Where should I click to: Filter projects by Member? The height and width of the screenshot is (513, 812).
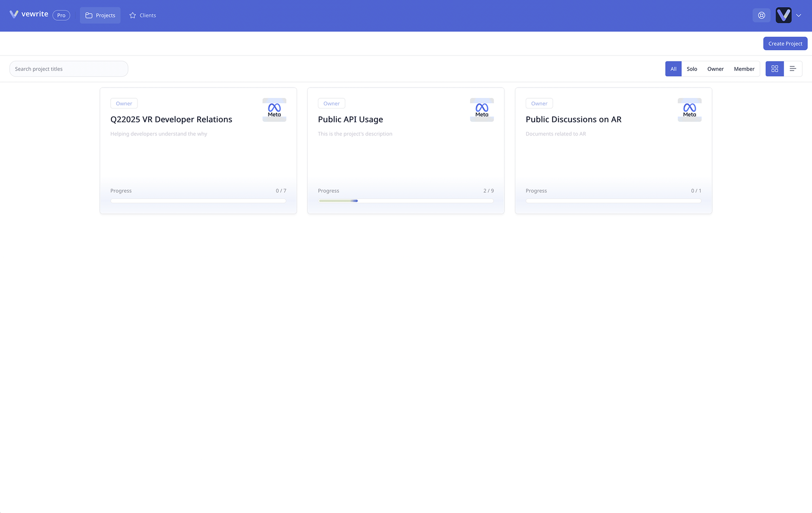[744, 69]
